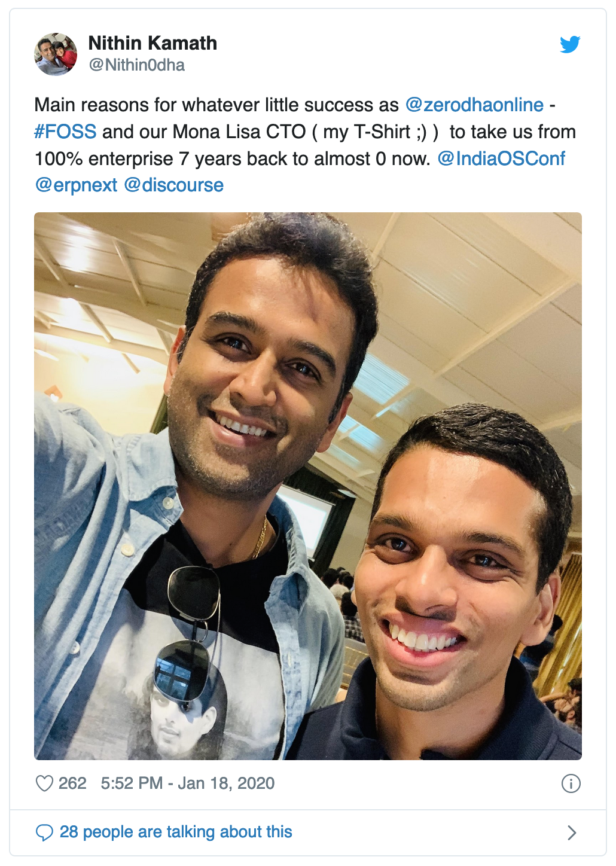
Task: Open the @erpnext mention link
Action: click(76, 185)
